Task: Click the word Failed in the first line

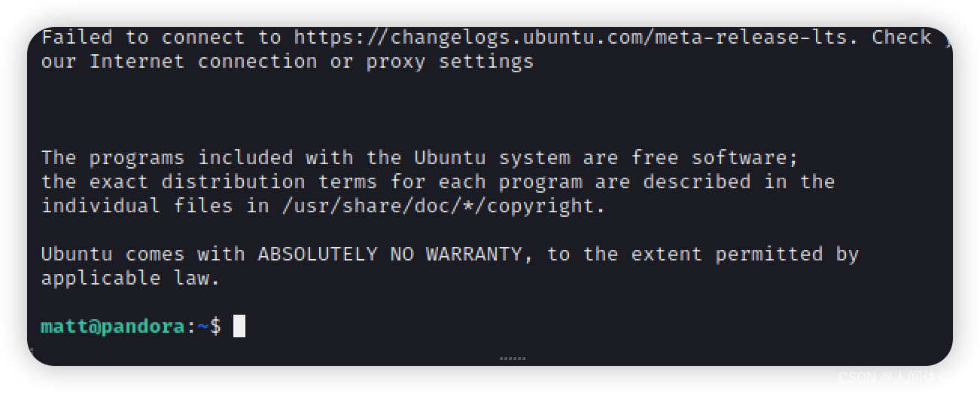Action: tap(77, 38)
